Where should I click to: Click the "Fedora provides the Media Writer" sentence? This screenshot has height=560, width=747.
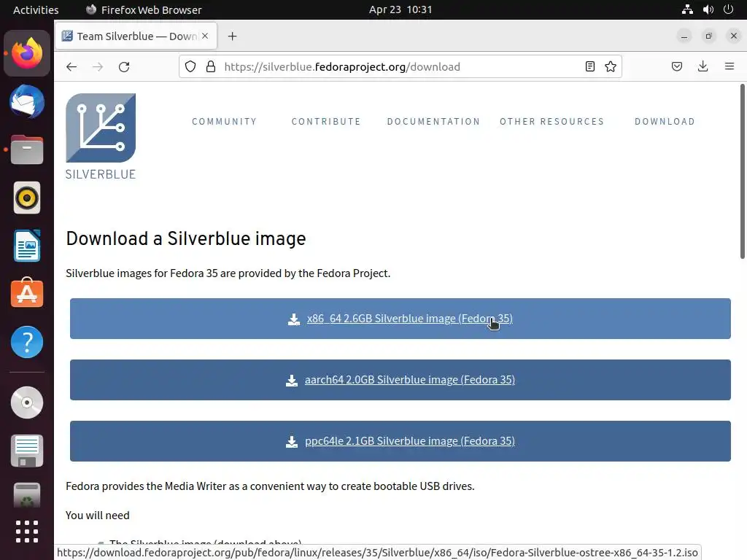tap(270, 486)
